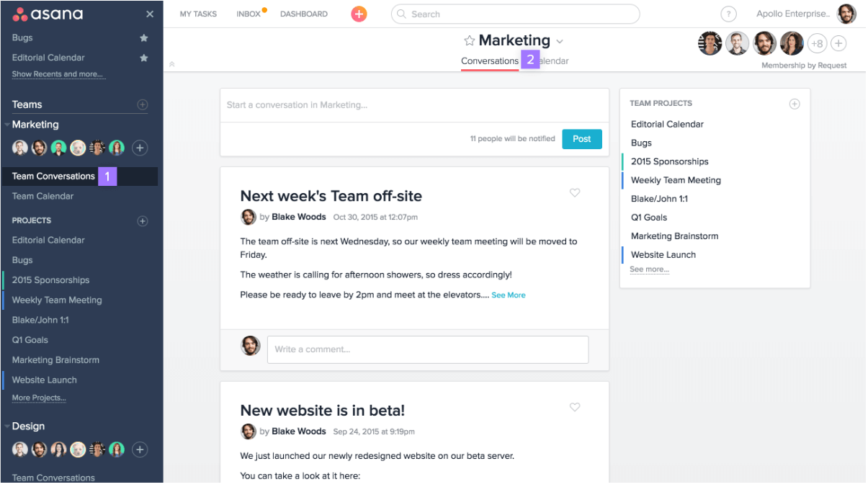Click the Post button
Screen dimensions: 868x487
[x=581, y=138]
